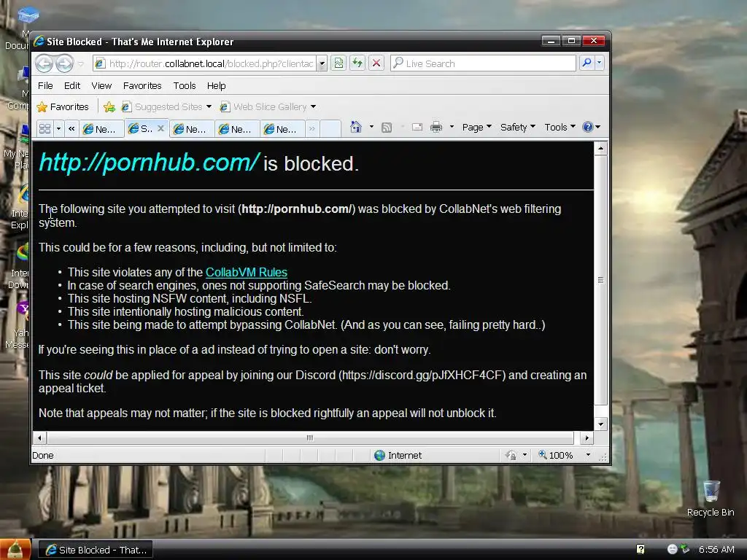Open the Tab List dropdown arrow
The height and width of the screenshot is (560, 747).
coord(58,128)
